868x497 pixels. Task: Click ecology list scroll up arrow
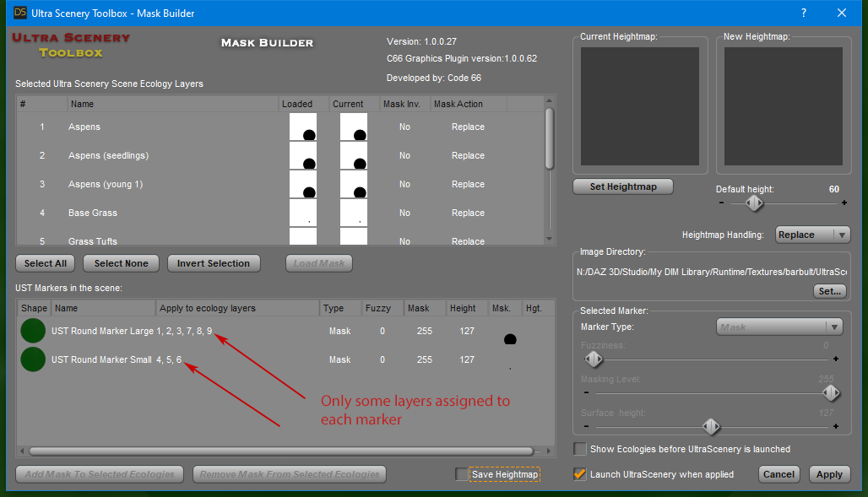coord(549,100)
